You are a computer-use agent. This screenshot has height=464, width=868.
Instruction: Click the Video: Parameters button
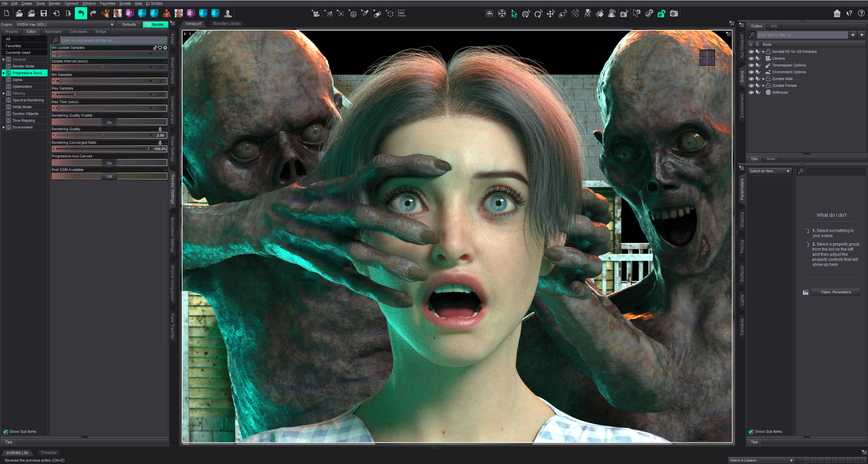[835, 292]
